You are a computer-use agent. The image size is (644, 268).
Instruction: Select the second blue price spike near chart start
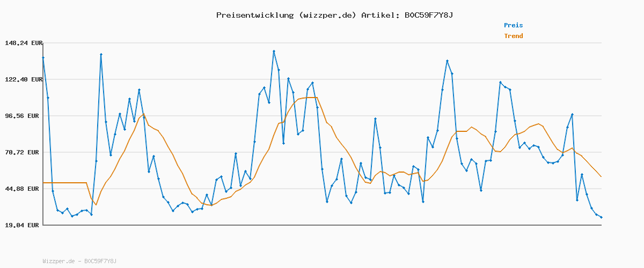tap(101, 54)
